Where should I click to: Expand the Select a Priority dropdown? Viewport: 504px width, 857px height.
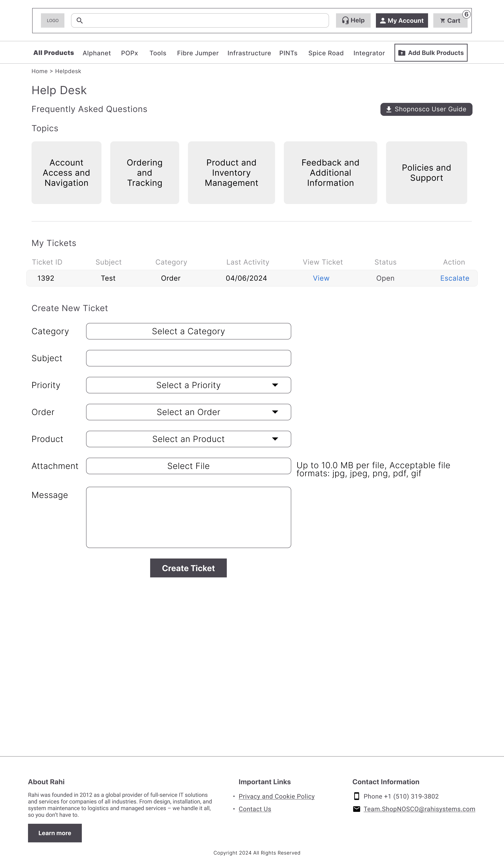coord(188,385)
